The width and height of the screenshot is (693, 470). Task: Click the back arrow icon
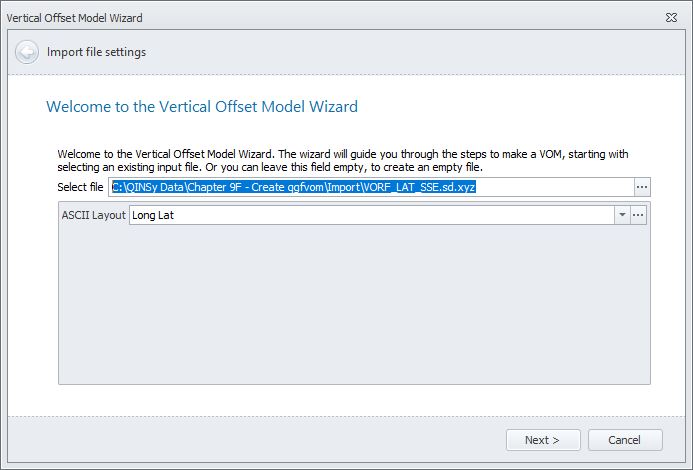tap(27, 52)
